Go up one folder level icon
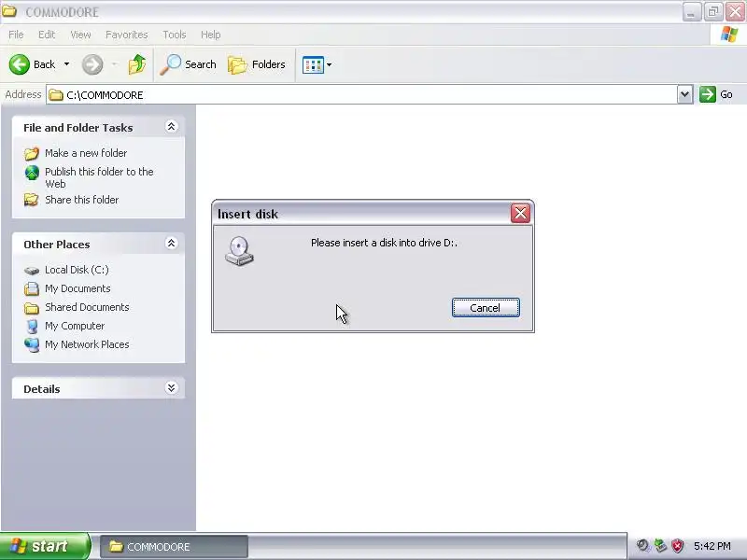The height and width of the screenshot is (560, 747). pos(137,64)
